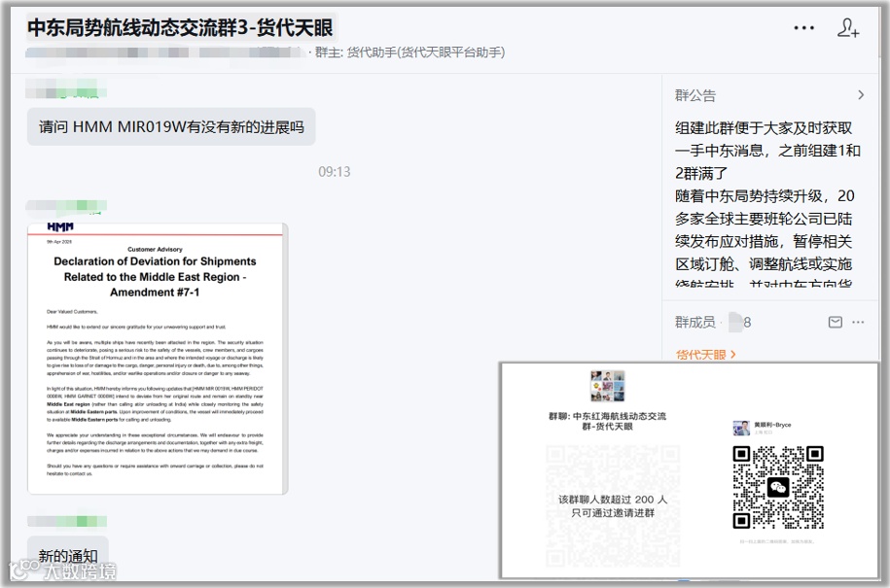Image resolution: width=890 pixels, height=588 pixels.
Task: Open the 货代天眼 orange link
Action: 705,355
